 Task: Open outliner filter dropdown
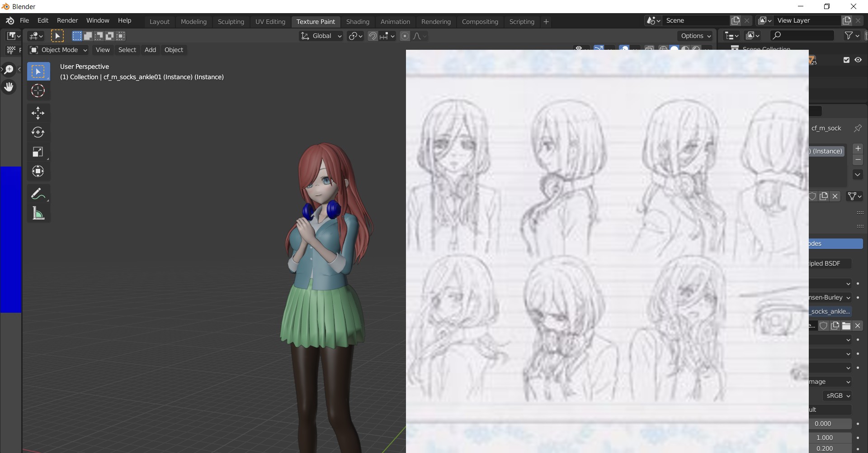[852, 35]
